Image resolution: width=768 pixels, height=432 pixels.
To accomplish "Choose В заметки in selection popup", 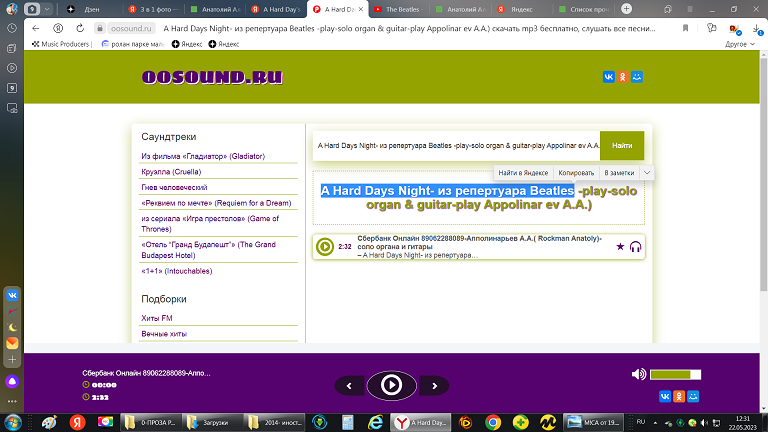I will (x=619, y=173).
